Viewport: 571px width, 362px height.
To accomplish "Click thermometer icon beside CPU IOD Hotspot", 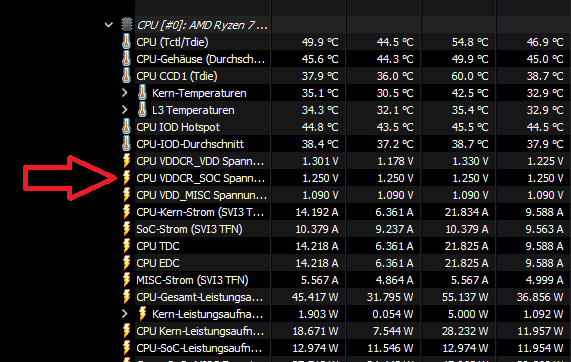I will point(126,127).
